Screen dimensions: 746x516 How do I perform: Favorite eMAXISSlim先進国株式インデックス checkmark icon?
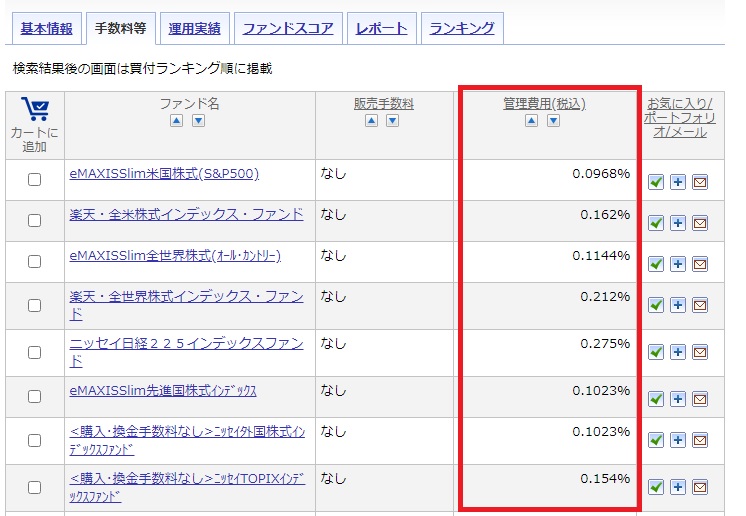coord(656,399)
